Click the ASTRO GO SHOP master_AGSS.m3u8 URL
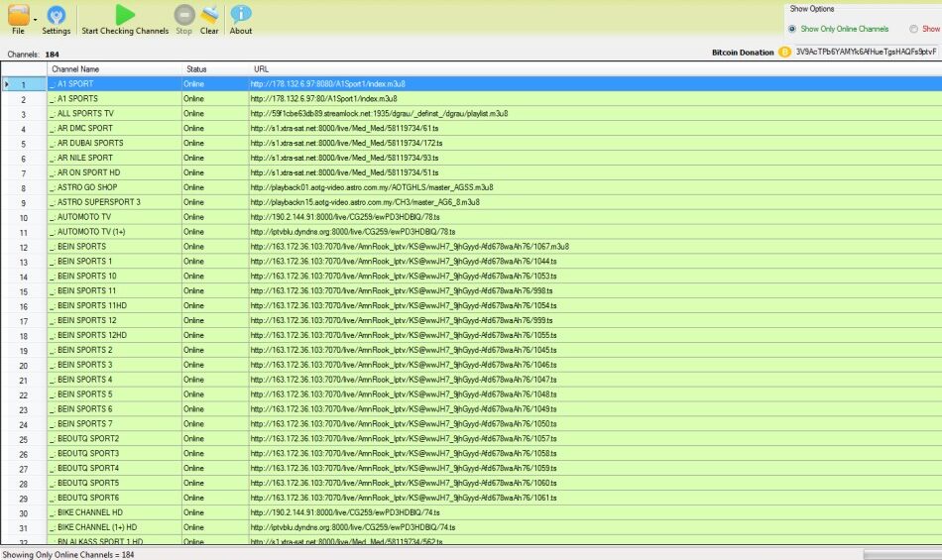Image resolution: width=942 pixels, height=560 pixels. coord(372,187)
